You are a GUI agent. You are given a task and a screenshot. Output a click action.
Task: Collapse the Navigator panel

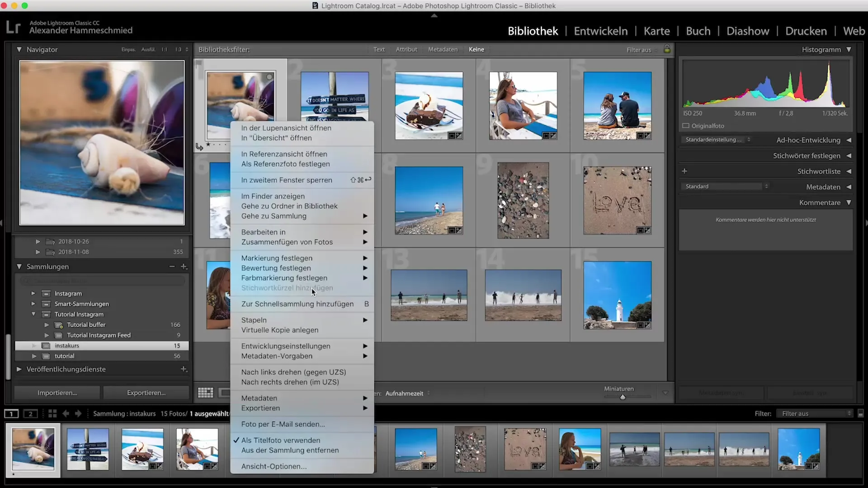click(x=19, y=50)
